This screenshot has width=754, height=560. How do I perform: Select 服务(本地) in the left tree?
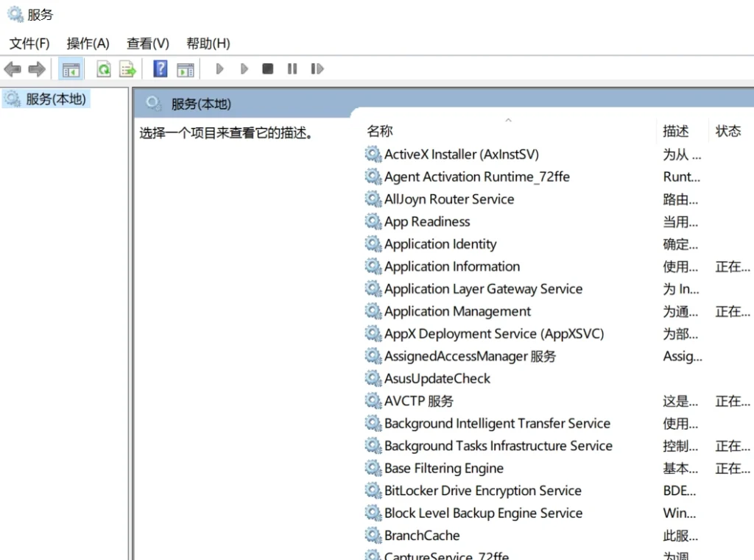pyautogui.click(x=56, y=99)
